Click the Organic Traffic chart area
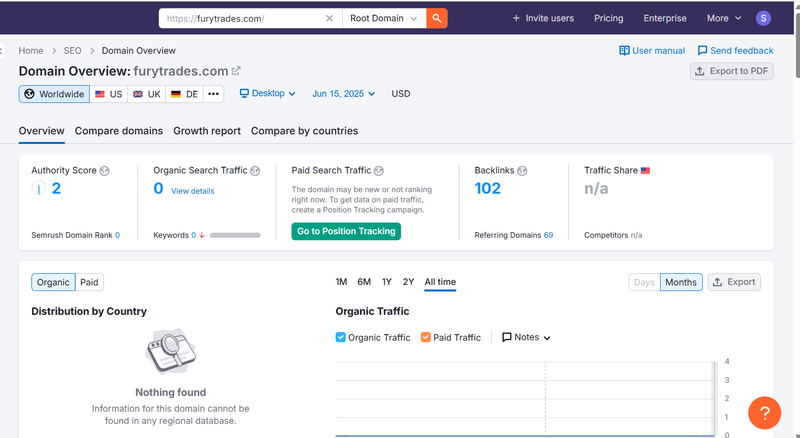Screen dimensions: 800x438 tap(526, 399)
